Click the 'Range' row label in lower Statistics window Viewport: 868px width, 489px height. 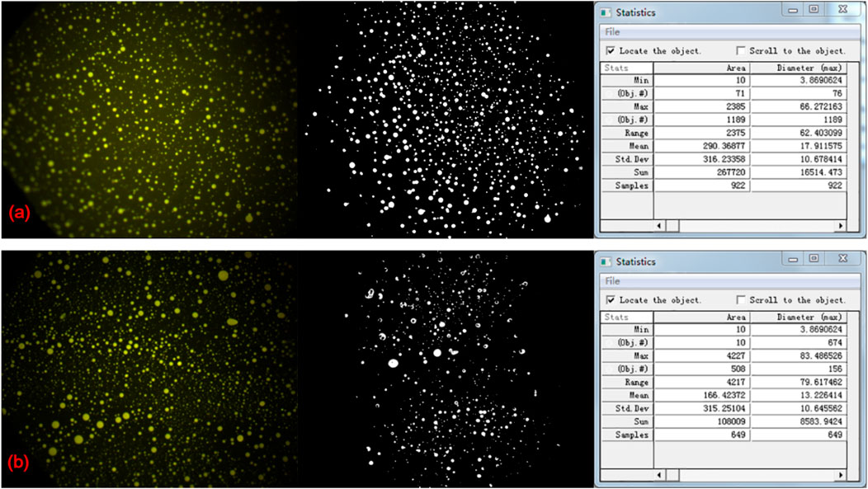(637, 383)
